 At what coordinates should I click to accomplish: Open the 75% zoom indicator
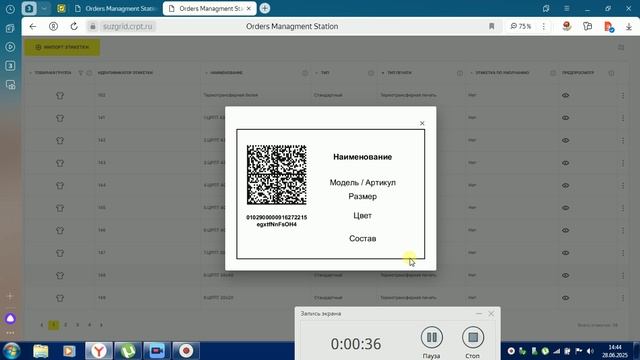521,26
